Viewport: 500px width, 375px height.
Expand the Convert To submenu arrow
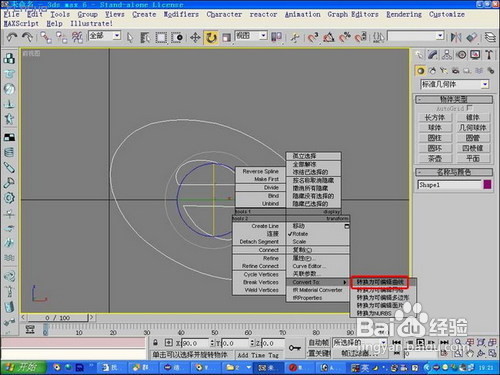pos(345,282)
